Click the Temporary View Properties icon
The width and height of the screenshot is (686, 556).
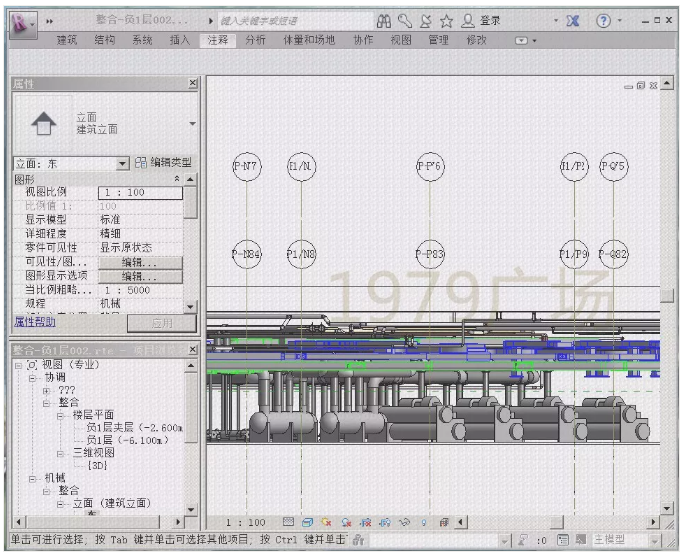click(x=444, y=522)
